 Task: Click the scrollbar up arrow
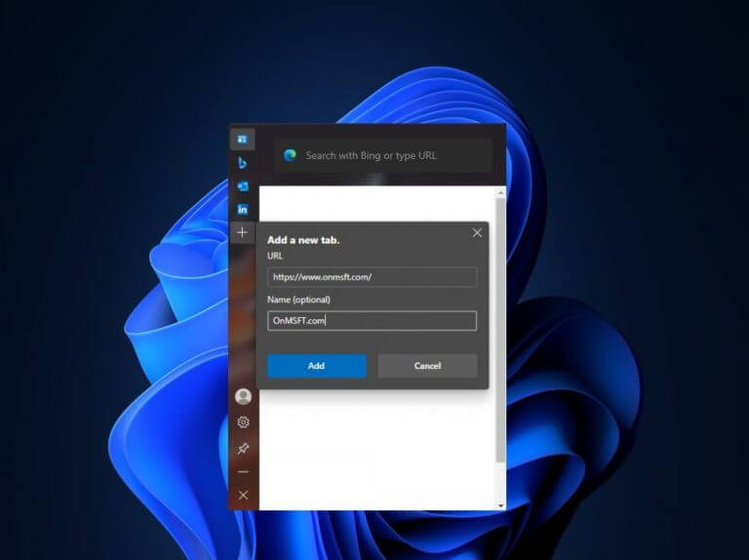coord(500,192)
